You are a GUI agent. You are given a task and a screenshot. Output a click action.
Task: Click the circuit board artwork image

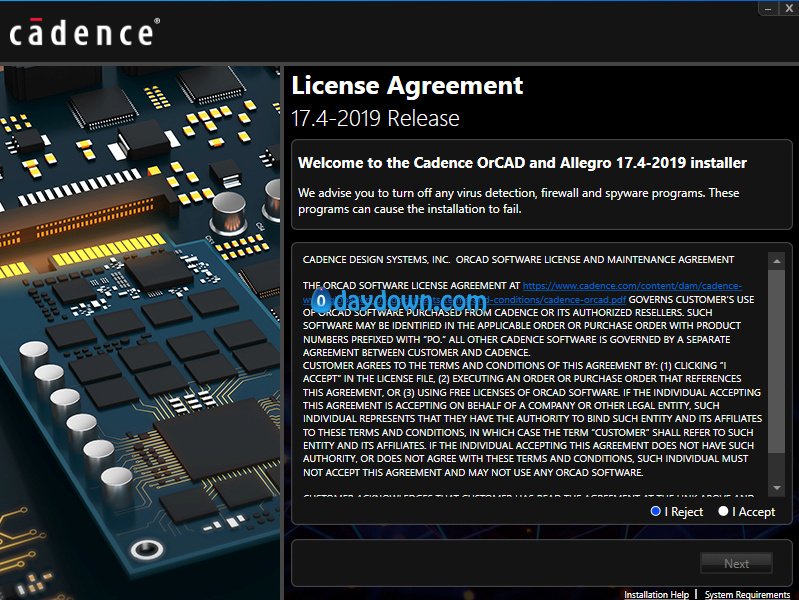(x=140, y=332)
